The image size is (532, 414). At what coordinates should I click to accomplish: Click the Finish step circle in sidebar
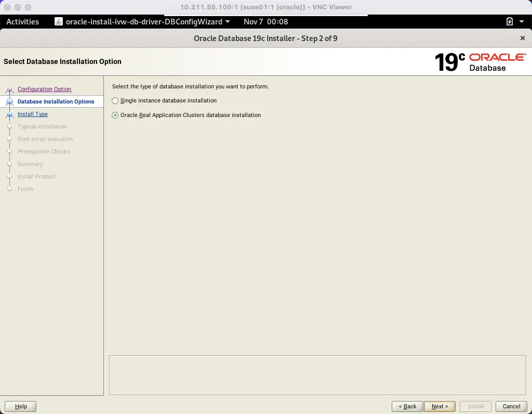(x=10, y=189)
